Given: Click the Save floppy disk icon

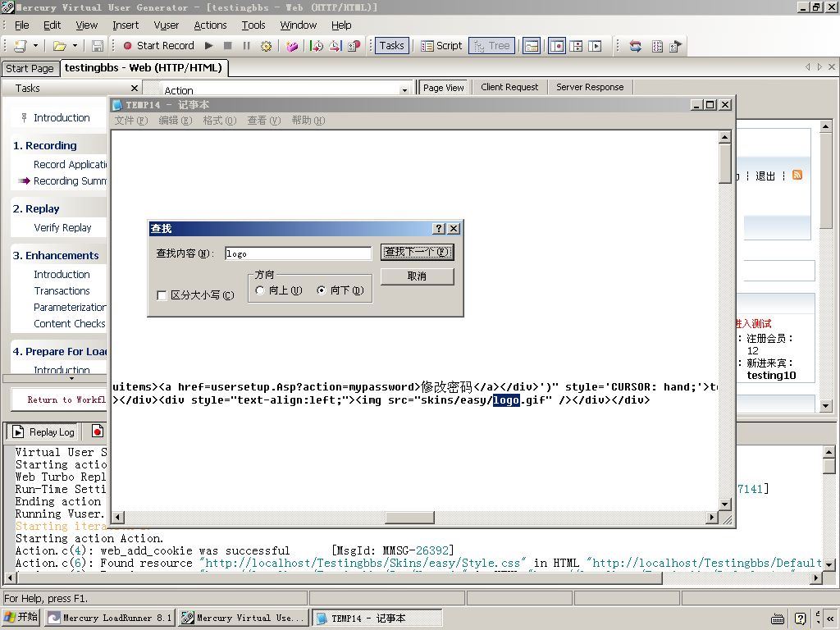Looking at the screenshot, I should tap(98, 46).
